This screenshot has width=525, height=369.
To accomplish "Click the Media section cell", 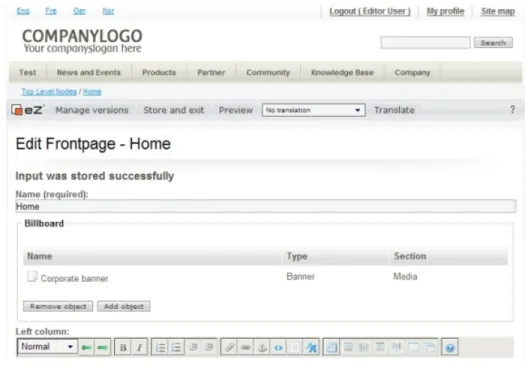I will (405, 277).
